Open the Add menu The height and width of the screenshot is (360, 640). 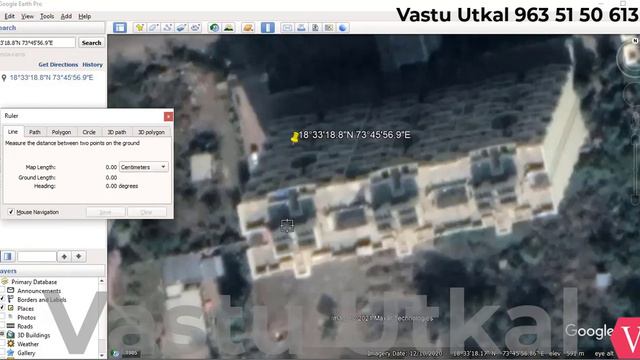click(66, 16)
